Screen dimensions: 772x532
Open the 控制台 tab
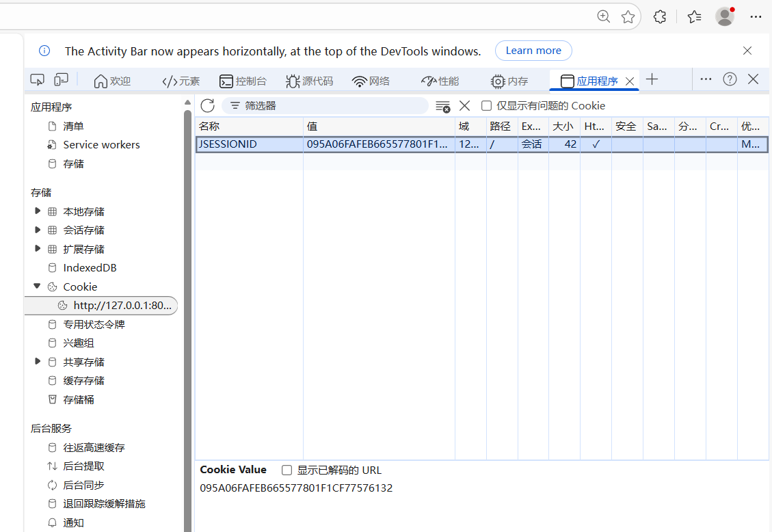[243, 81]
